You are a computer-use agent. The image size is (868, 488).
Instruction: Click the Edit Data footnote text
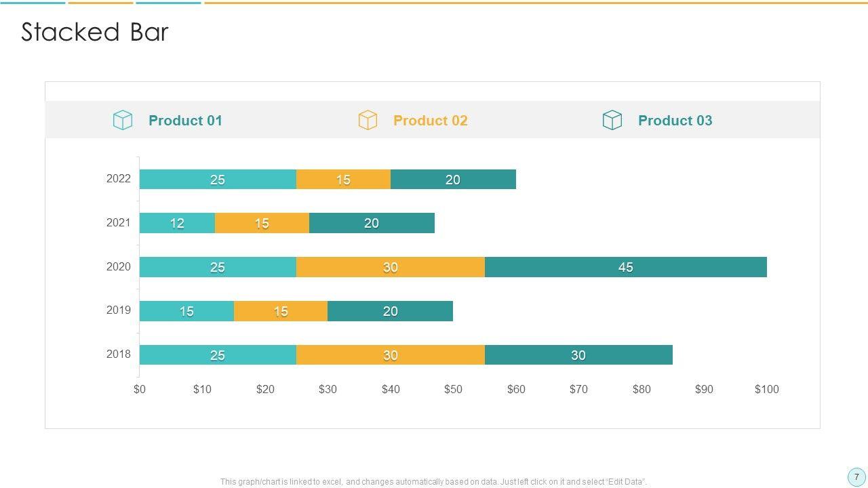[x=433, y=482]
